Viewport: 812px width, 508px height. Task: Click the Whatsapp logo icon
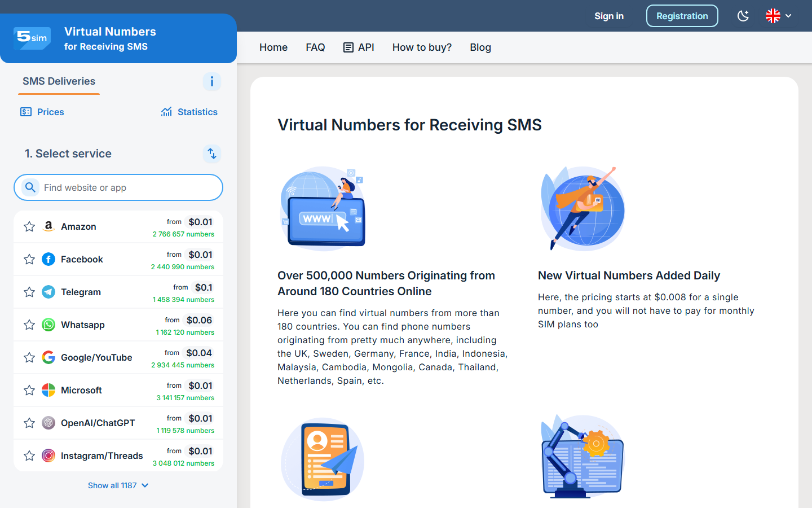pos(48,325)
